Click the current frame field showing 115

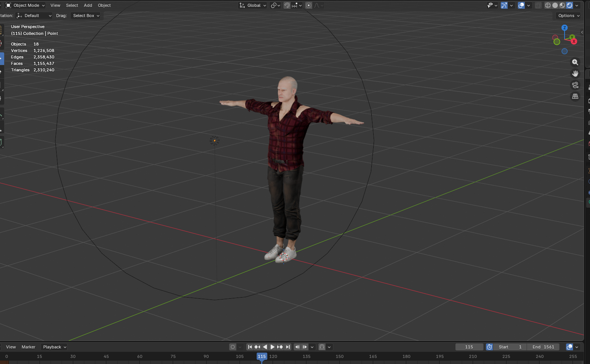click(469, 347)
